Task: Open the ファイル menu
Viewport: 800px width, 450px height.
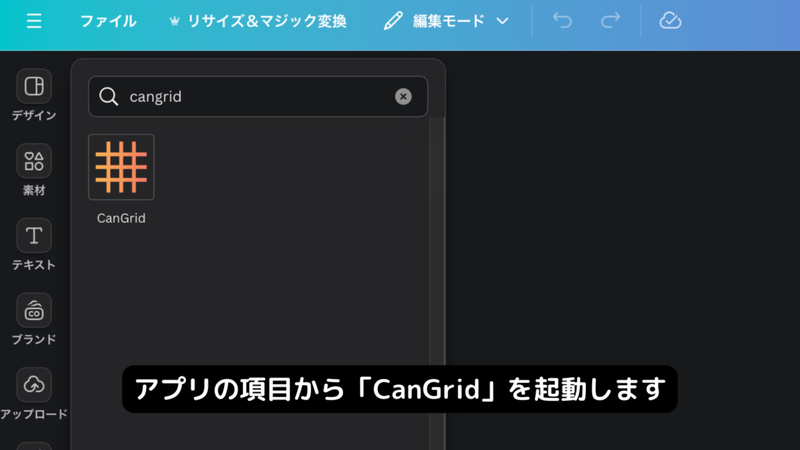Action: coord(108,21)
